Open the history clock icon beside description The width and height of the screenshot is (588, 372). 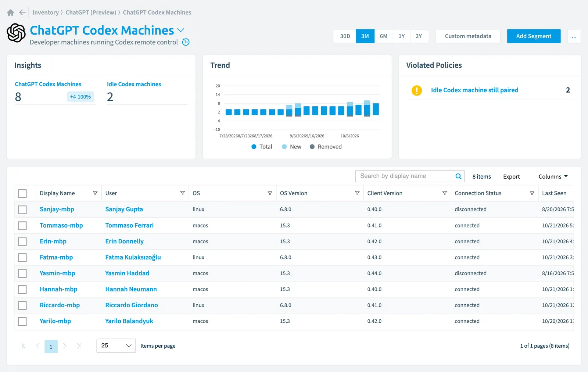click(x=186, y=42)
